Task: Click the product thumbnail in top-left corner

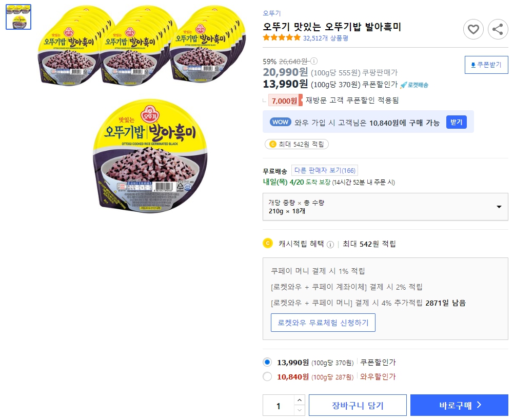Action: pos(18,16)
